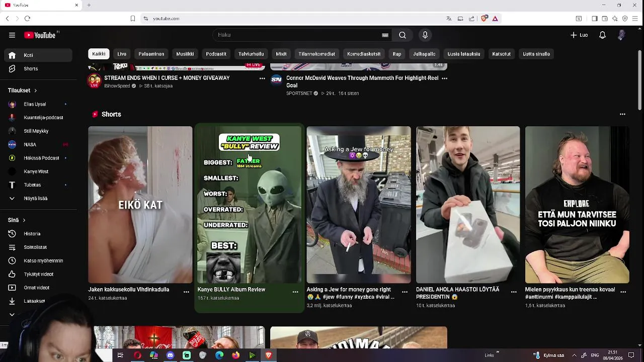Open the on-screen keyboard icon in search box
The image size is (644, 362).
[x=385, y=35]
